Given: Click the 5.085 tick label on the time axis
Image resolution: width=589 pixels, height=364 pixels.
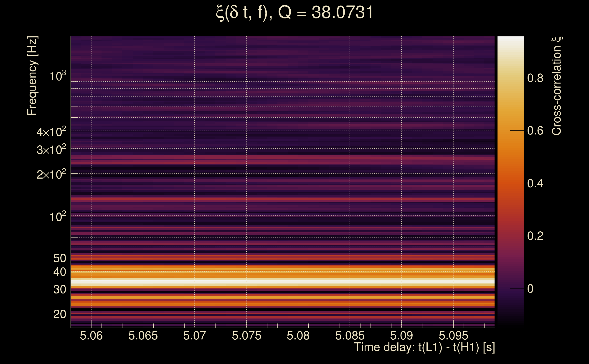Looking at the screenshot, I should tap(350, 336).
